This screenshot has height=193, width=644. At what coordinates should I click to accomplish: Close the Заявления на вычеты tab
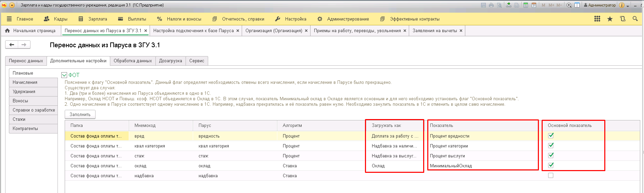[461, 30]
